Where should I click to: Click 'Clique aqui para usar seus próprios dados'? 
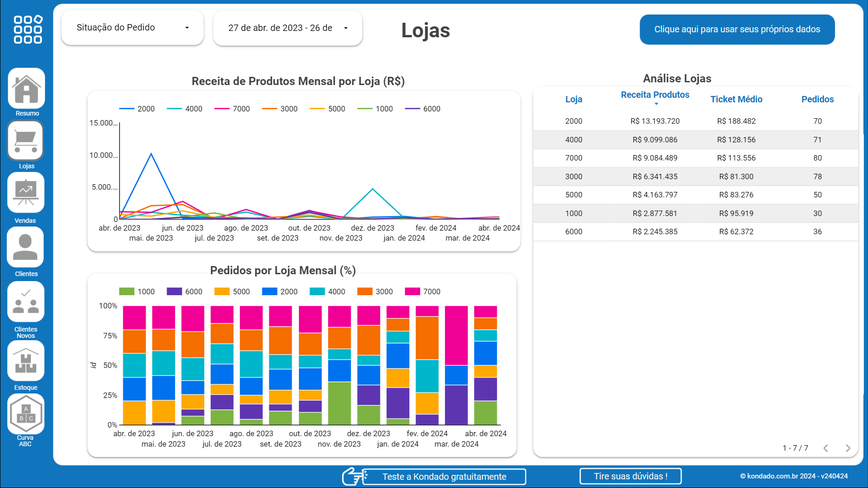point(737,29)
